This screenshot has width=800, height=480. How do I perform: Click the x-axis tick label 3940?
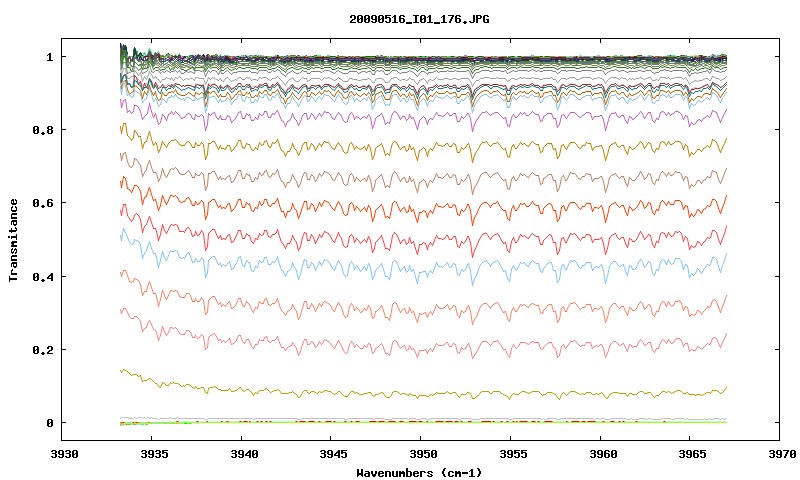point(244,453)
